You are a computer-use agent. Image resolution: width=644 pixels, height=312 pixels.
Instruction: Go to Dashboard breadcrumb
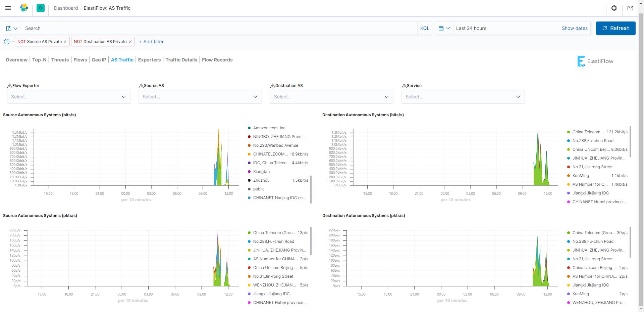click(x=66, y=8)
